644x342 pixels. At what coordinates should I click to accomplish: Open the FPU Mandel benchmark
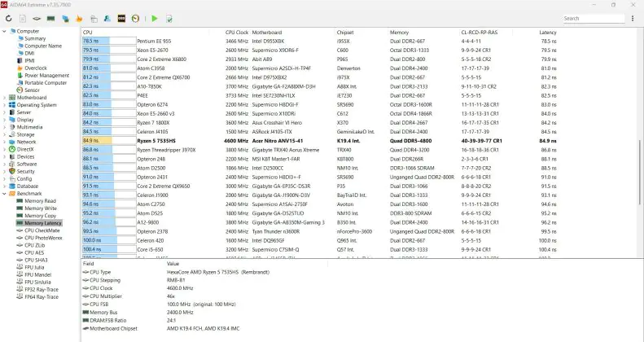pos(38,275)
